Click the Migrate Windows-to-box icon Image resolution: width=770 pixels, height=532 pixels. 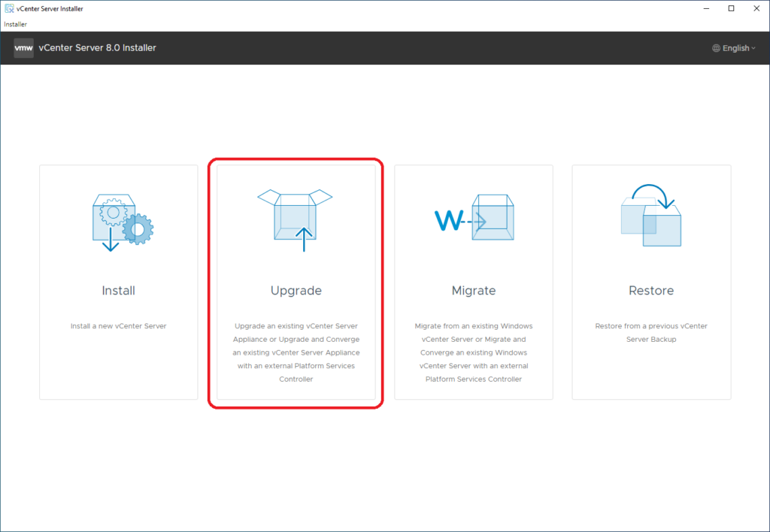(x=473, y=219)
